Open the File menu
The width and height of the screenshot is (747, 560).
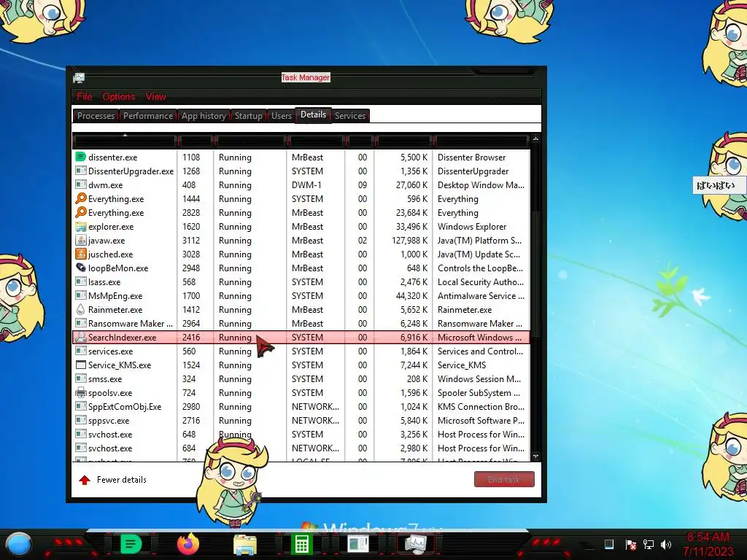pos(85,96)
